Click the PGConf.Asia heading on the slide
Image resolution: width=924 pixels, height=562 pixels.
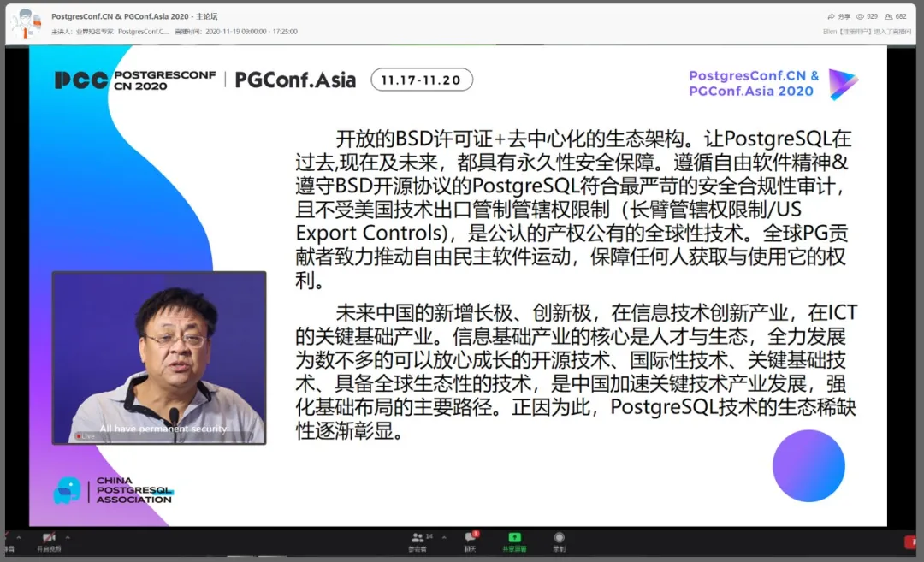[295, 80]
